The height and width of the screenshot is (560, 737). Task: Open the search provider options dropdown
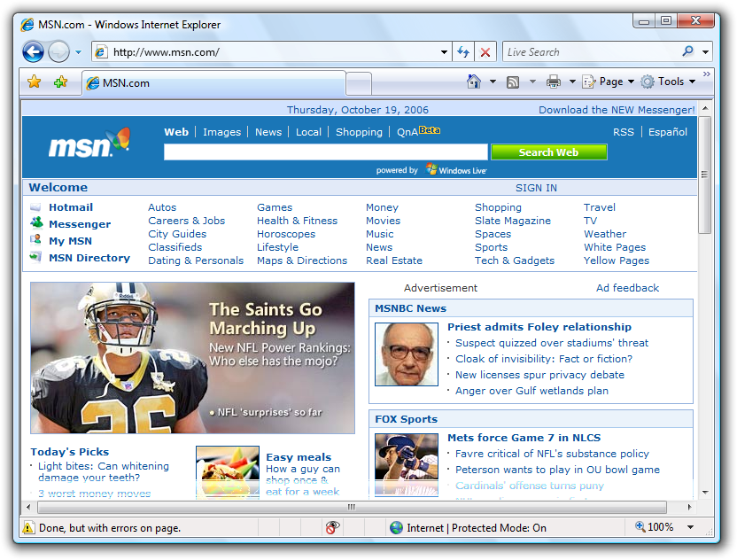pos(705,52)
